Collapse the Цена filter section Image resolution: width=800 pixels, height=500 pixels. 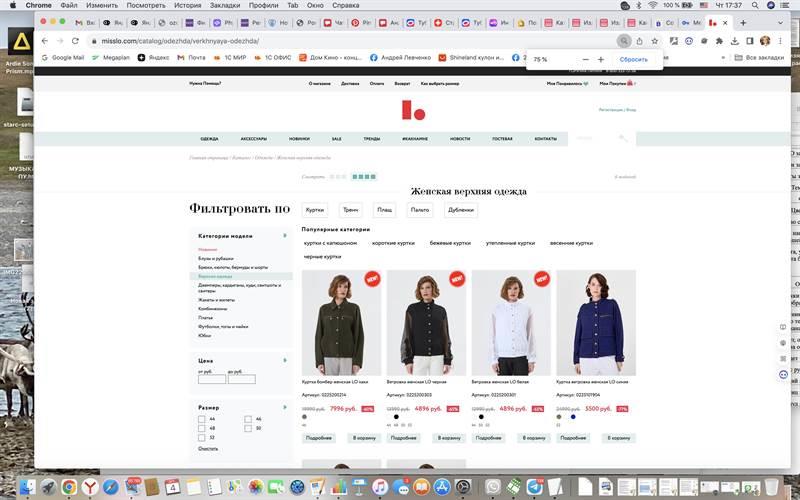[x=286, y=359]
